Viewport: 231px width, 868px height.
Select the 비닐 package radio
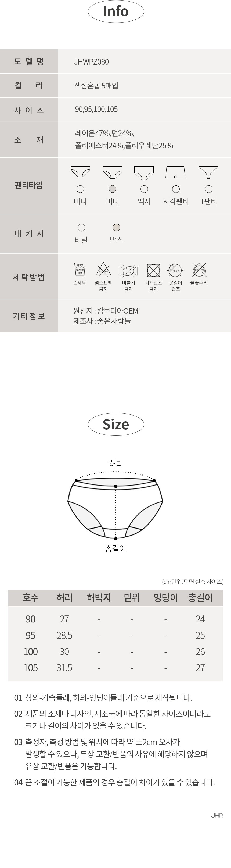81,228
